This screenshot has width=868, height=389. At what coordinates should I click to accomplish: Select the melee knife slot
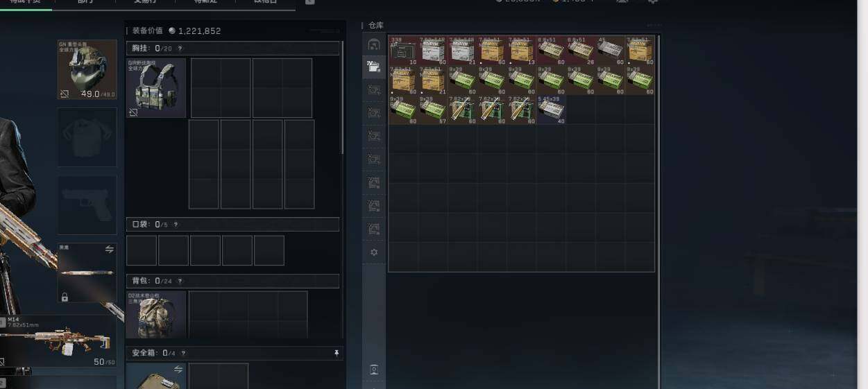point(87,273)
